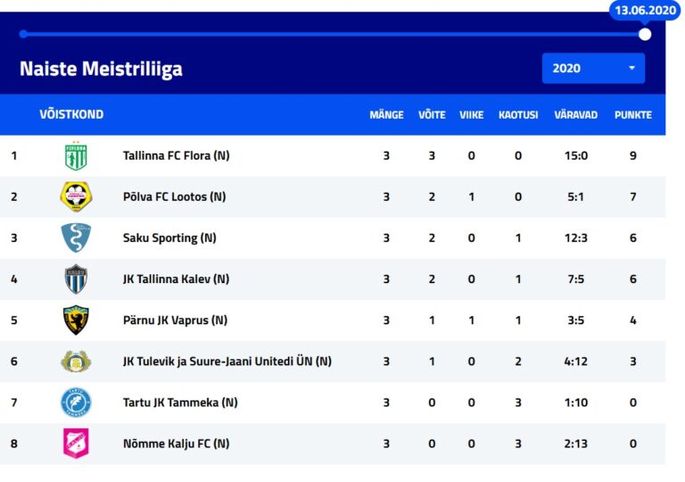This screenshot has height=482, width=685.
Task: Sort by the VÄRAVAD column header
Action: [576, 115]
